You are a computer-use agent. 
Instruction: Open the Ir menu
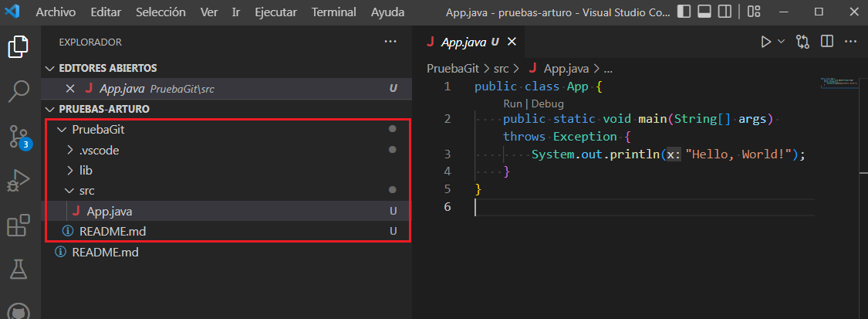click(x=236, y=12)
